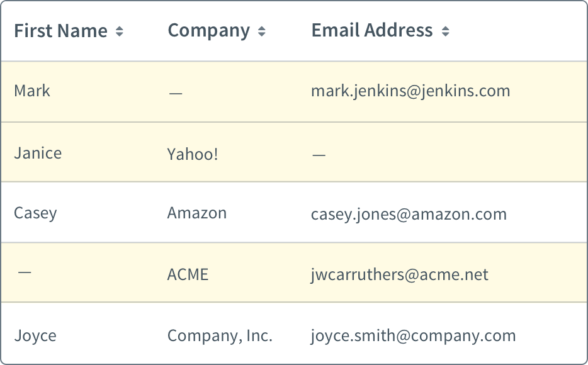588x365 pixels.
Task: Click the Amazon company cell
Action: point(197,213)
